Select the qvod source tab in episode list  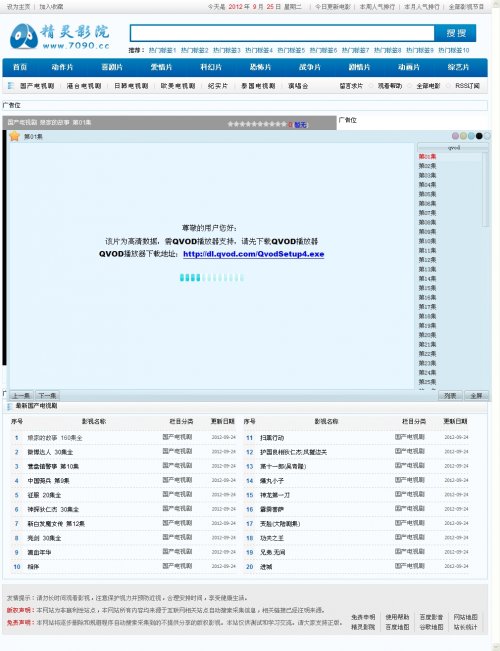coord(453,147)
